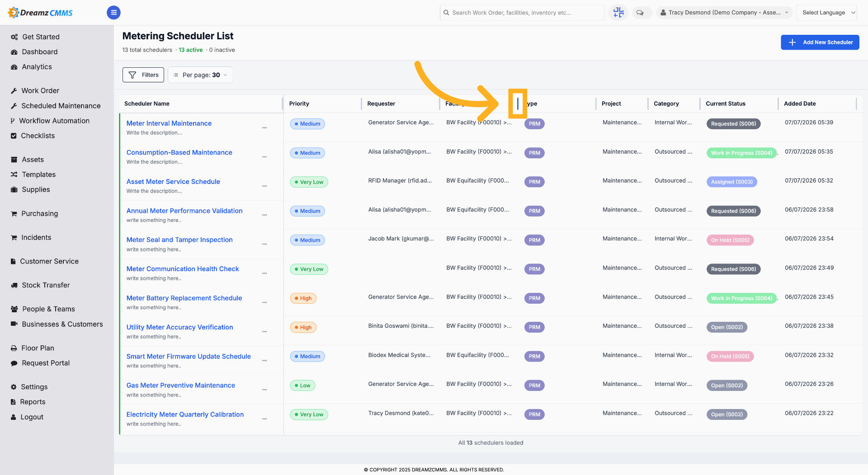Click the Dreamz CMMS logo
This screenshot has height=475, width=868.
(x=41, y=13)
